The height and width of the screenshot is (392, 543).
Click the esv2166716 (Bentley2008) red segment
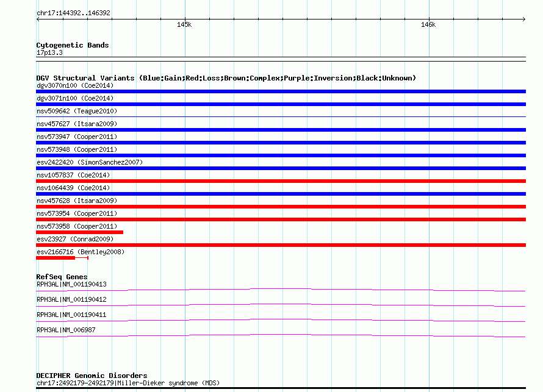pyautogui.click(x=56, y=258)
